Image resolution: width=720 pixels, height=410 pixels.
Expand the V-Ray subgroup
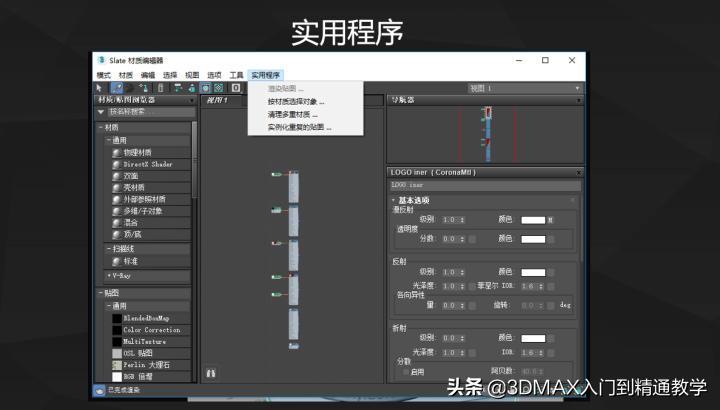click(x=109, y=275)
